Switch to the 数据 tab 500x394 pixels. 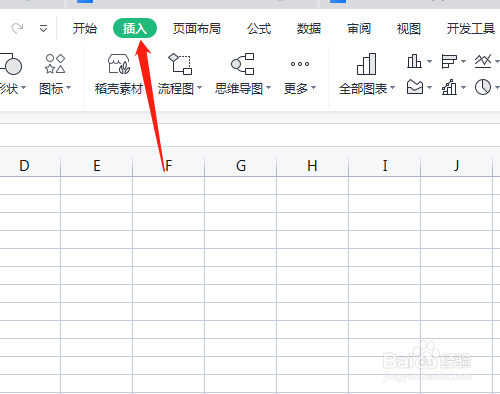(x=309, y=29)
